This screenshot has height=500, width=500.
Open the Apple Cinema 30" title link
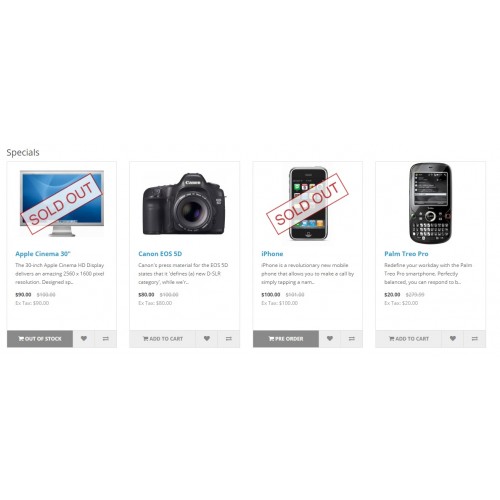point(43,254)
